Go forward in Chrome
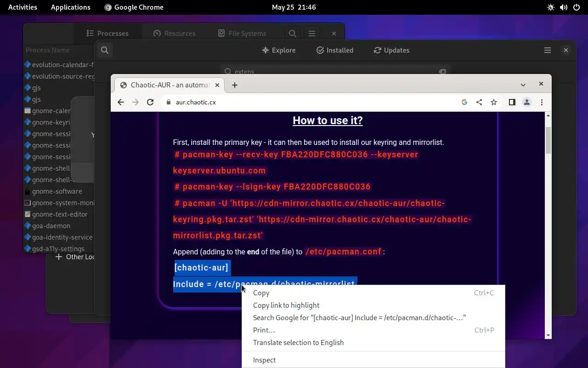588x368 pixels. tap(136, 102)
